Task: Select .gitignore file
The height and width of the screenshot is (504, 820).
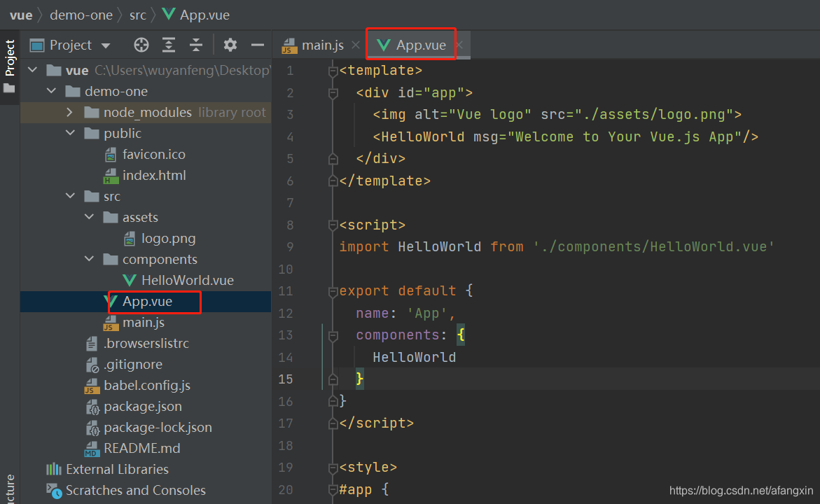Action: click(x=133, y=364)
